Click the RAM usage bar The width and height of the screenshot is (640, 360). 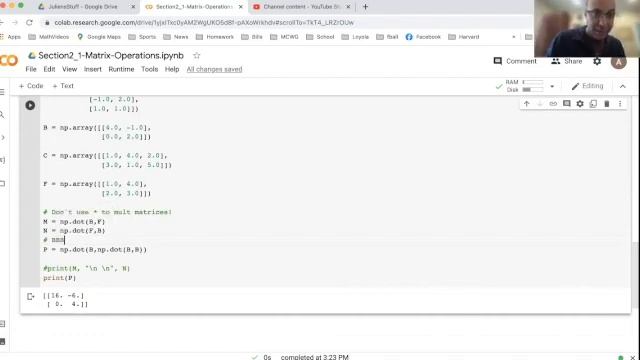pyautogui.click(x=533, y=82)
